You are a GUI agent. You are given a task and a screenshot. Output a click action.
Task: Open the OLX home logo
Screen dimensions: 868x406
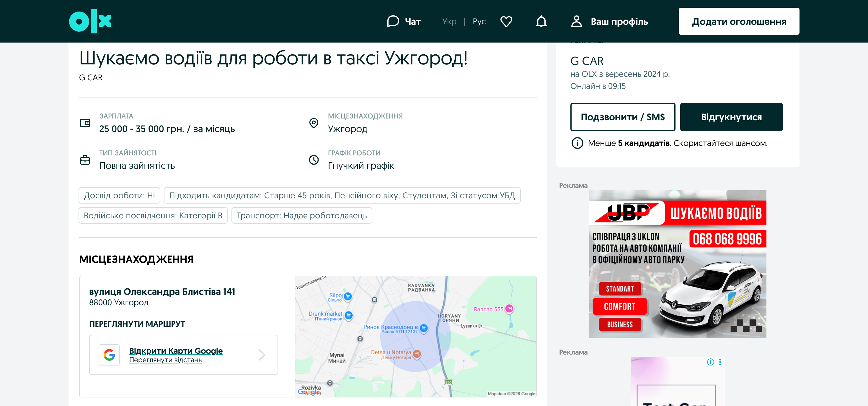pyautogui.click(x=90, y=21)
